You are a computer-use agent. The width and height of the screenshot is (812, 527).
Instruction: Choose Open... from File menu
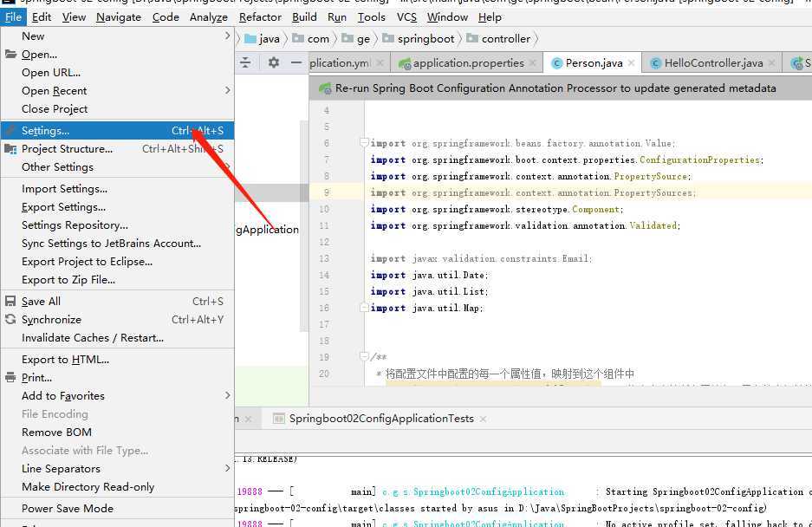[x=118, y=55]
